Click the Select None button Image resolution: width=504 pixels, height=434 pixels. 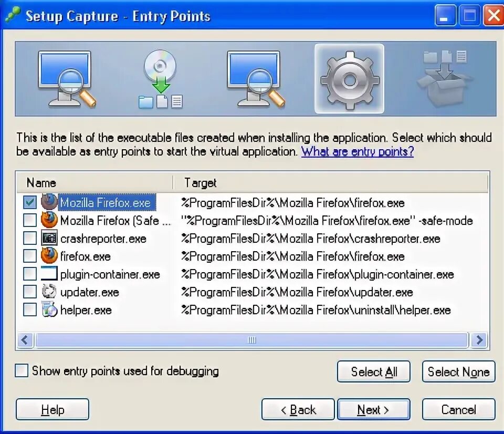point(458,371)
